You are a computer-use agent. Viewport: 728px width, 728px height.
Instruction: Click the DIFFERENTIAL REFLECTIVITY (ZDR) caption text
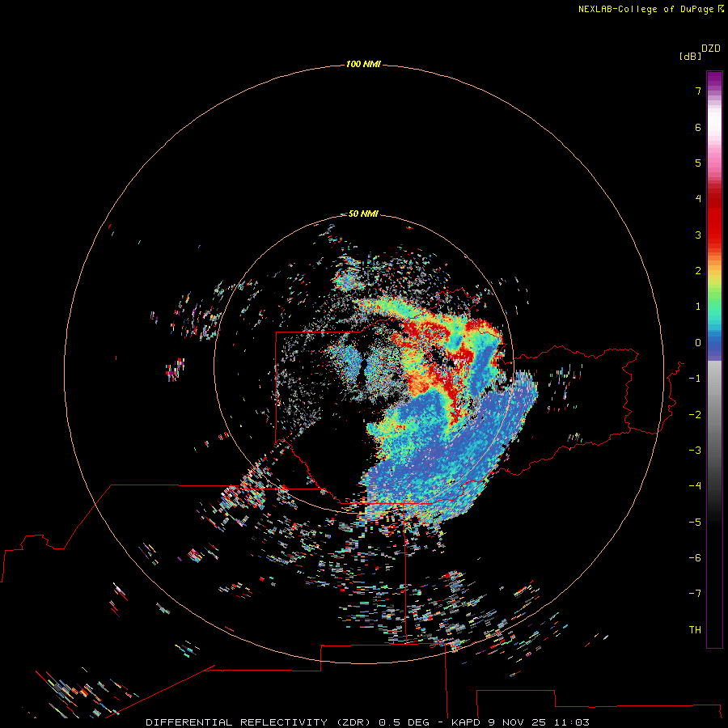coord(258,722)
